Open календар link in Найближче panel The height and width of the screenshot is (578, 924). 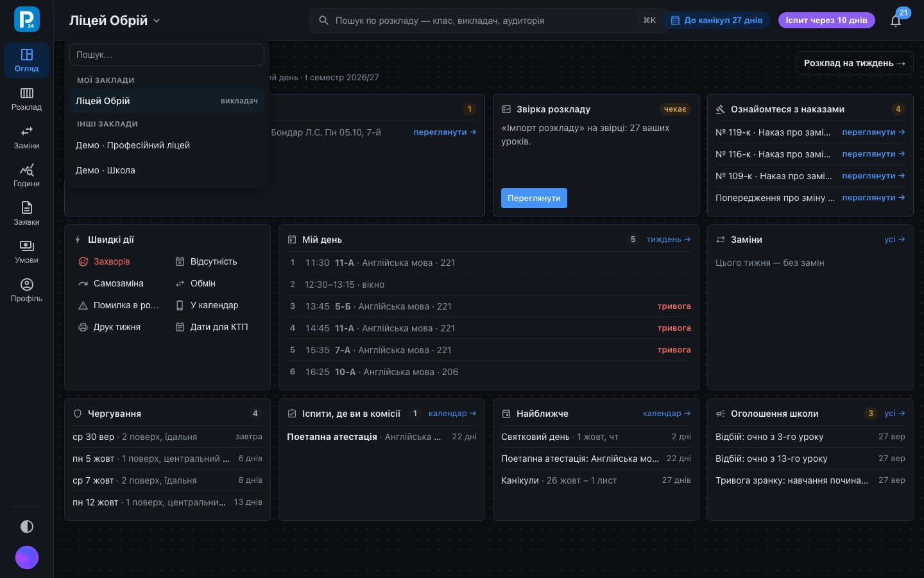pos(667,414)
